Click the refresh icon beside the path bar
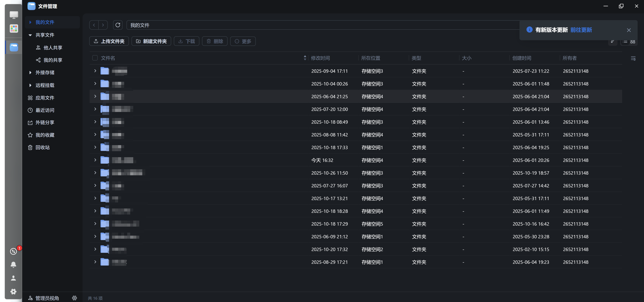Viewport: 644px width, 302px height. coord(118,25)
